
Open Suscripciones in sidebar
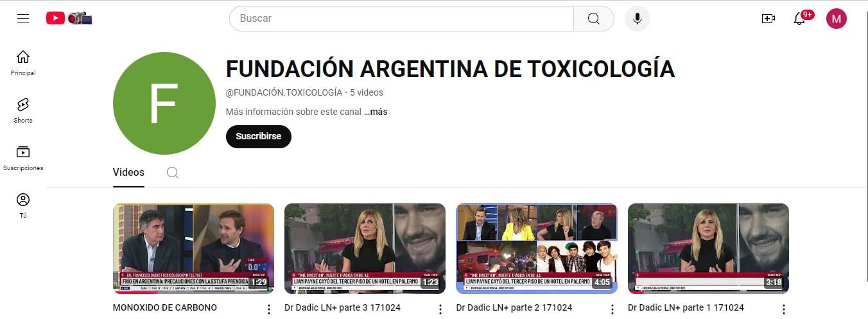[x=23, y=158]
